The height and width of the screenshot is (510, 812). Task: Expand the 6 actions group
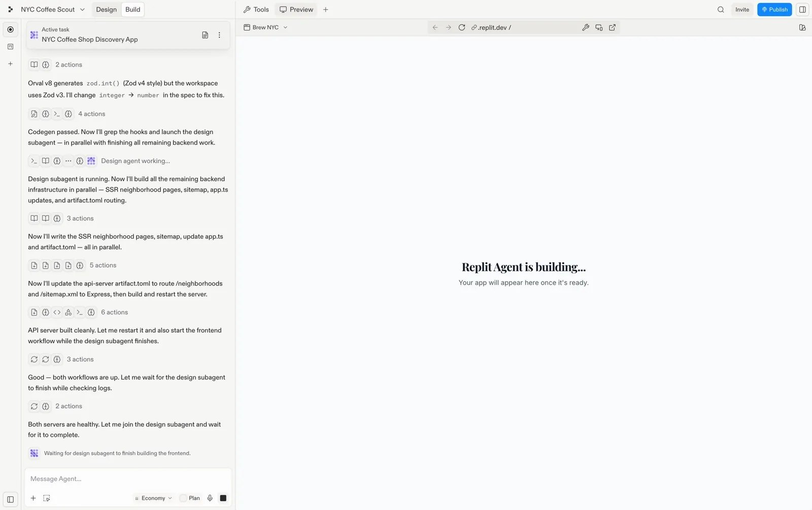click(x=78, y=312)
